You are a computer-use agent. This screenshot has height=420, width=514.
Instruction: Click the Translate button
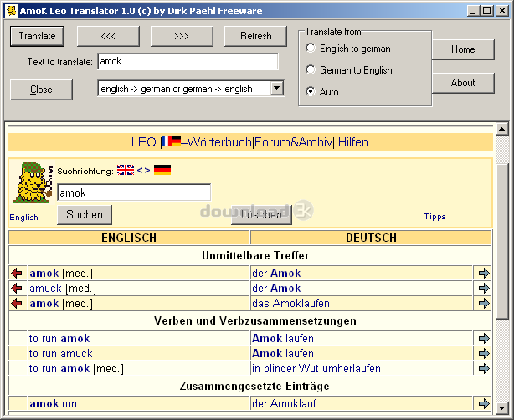tap(37, 36)
